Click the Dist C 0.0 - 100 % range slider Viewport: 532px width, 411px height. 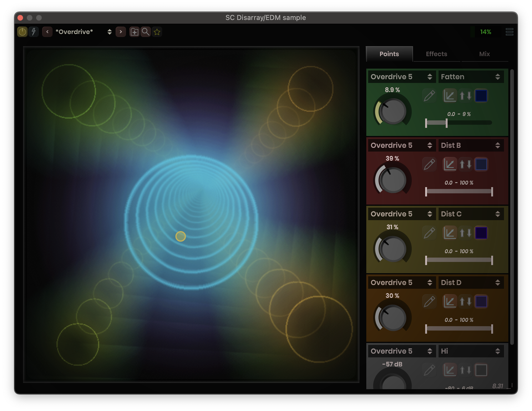click(458, 260)
